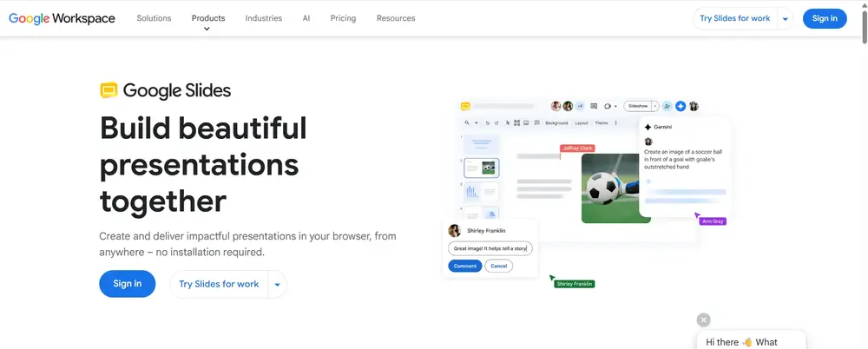Viewport: 868px width, 349px height.
Task: Click the video camera meeting icon in preview
Action: pyautogui.click(x=608, y=107)
